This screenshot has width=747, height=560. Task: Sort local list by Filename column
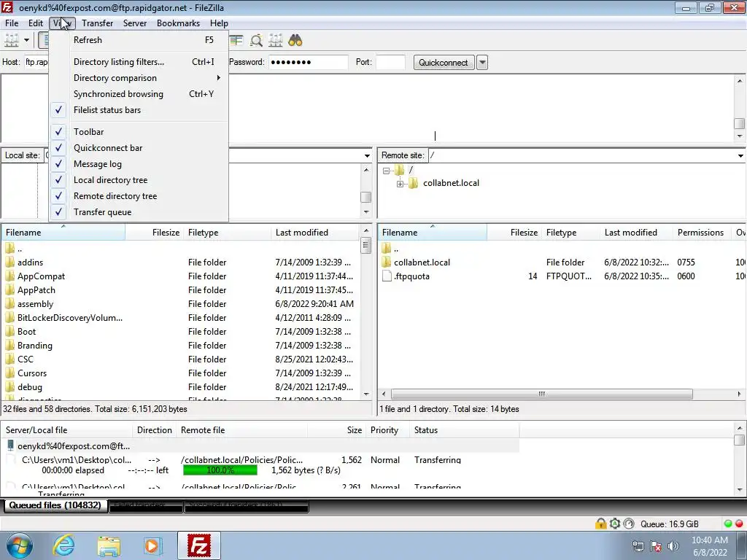click(x=63, y=233)
